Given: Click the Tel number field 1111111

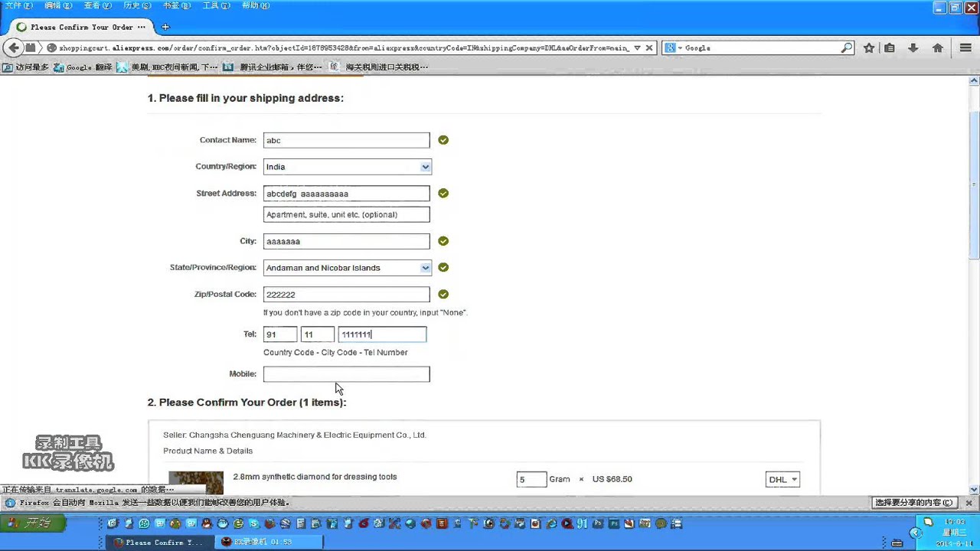Looking at the screenshot, I should (x=382, y=334).
